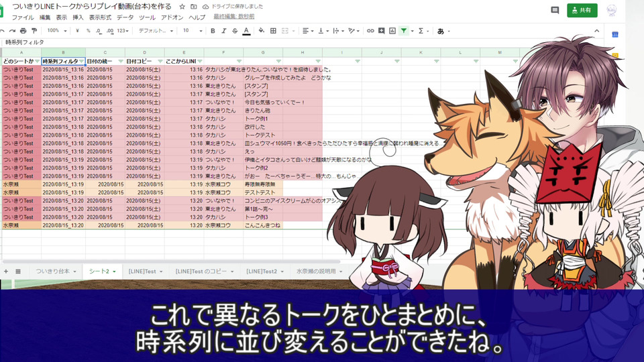Viewport: 644px width, 362px height.
Task: Toggle bold formatting
Action: [213, 31]
